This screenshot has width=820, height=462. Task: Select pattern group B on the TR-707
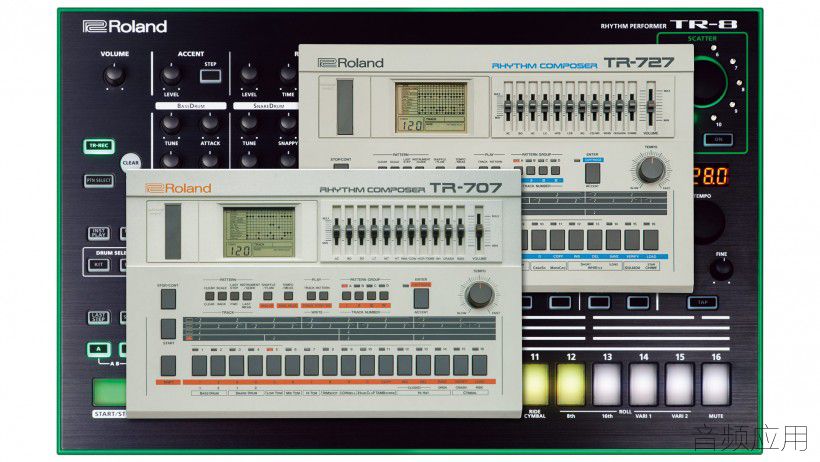click(359, 296)
